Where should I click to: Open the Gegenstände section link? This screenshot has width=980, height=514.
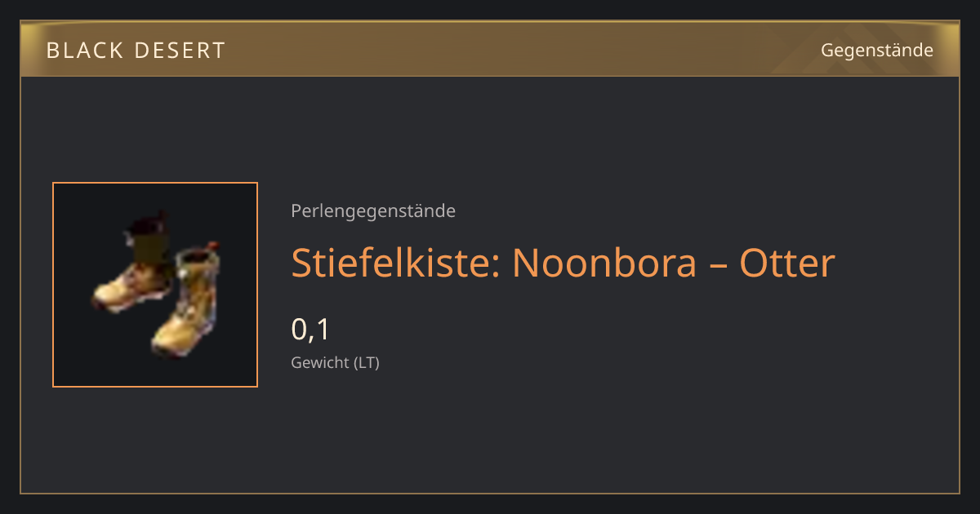877,51
